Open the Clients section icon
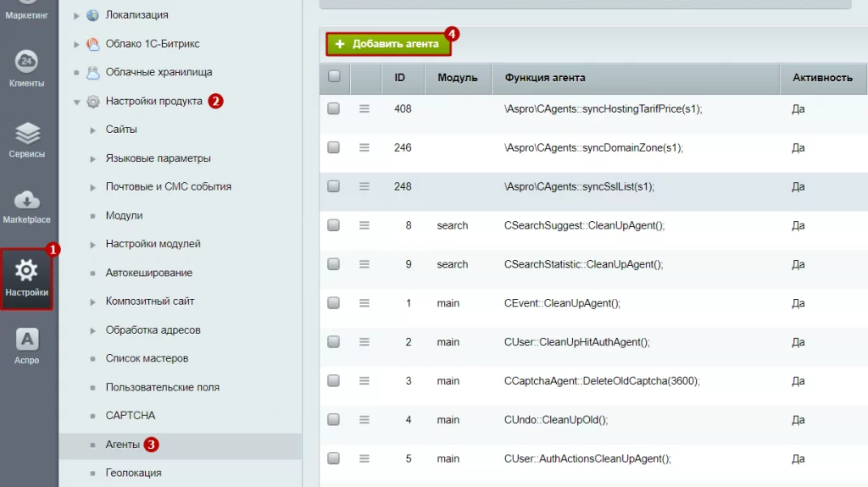Image resolution: width=868 pixels, height=487 pixels. pyautogui.click(x=27, y=68)
